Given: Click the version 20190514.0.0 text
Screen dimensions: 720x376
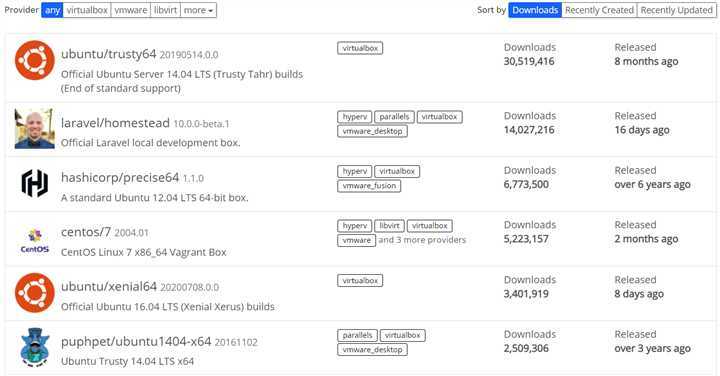Looking at the screenshot, I should tap(189, 55).
